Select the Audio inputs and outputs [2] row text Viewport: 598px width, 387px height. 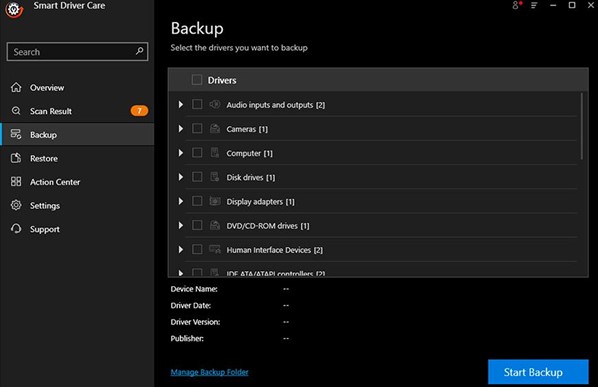(x=276, y=105)
